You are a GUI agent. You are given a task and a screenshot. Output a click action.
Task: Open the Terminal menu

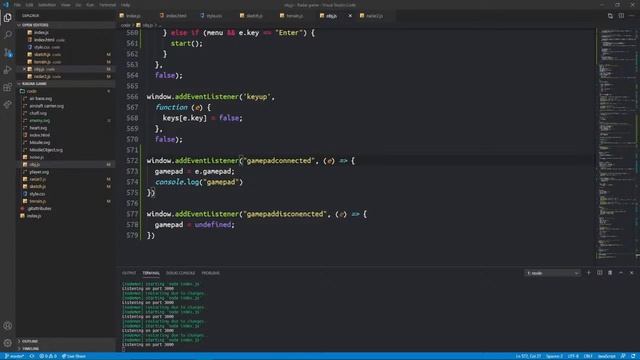108,5
